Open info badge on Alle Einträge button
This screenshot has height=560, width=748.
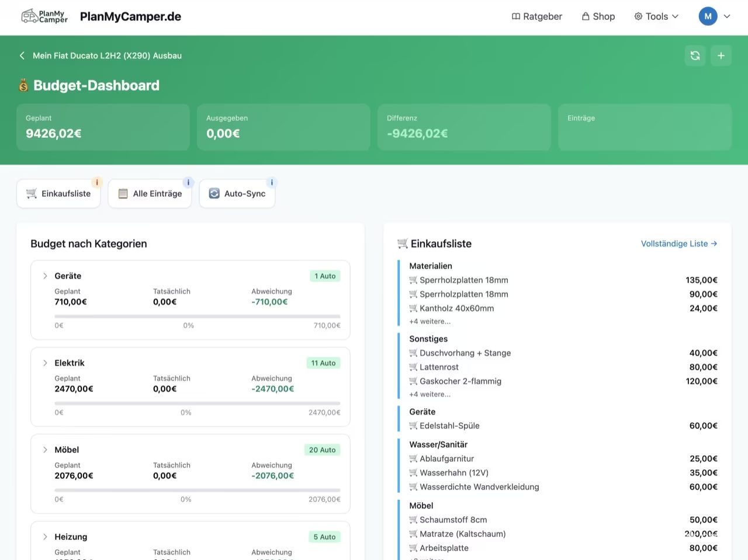point(188,182)
